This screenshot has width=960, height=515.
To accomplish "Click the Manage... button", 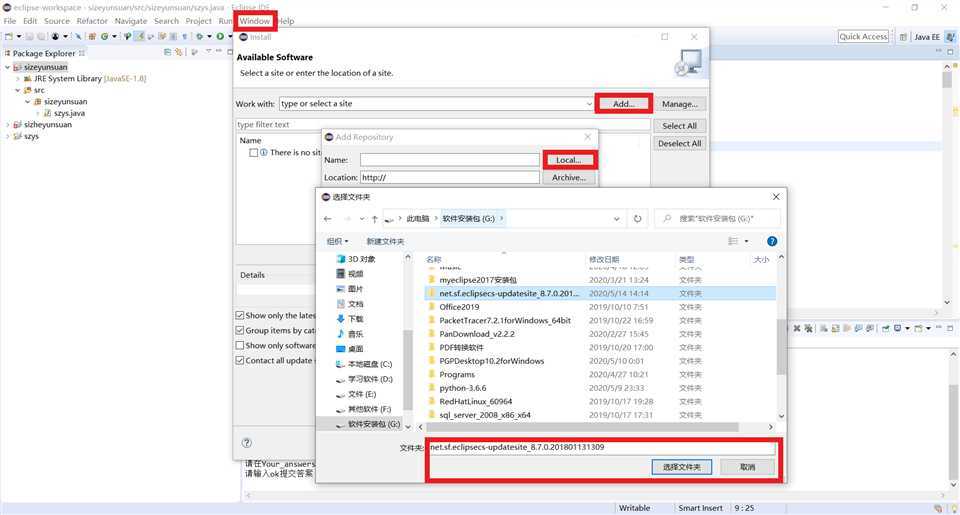I will [x=680, y=104].
